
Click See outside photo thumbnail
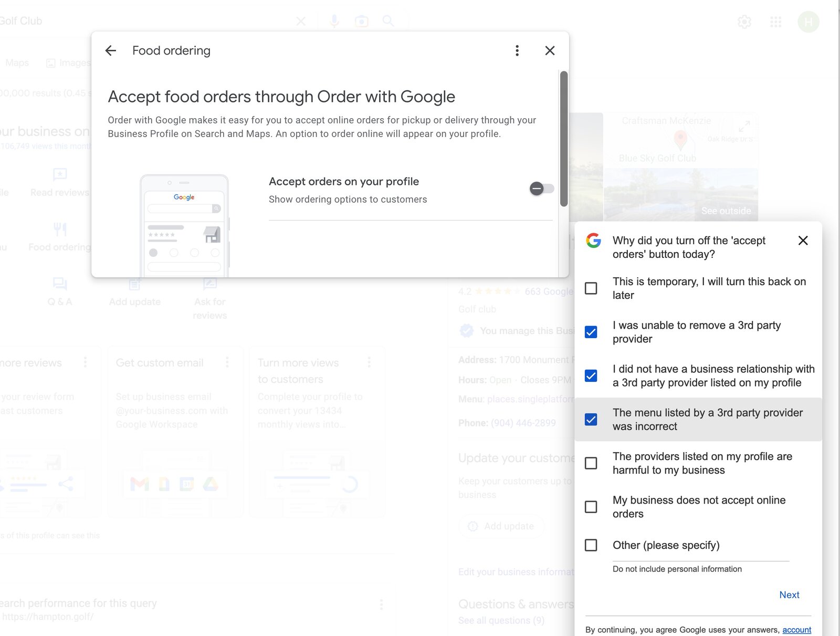(x=681, y=194)
